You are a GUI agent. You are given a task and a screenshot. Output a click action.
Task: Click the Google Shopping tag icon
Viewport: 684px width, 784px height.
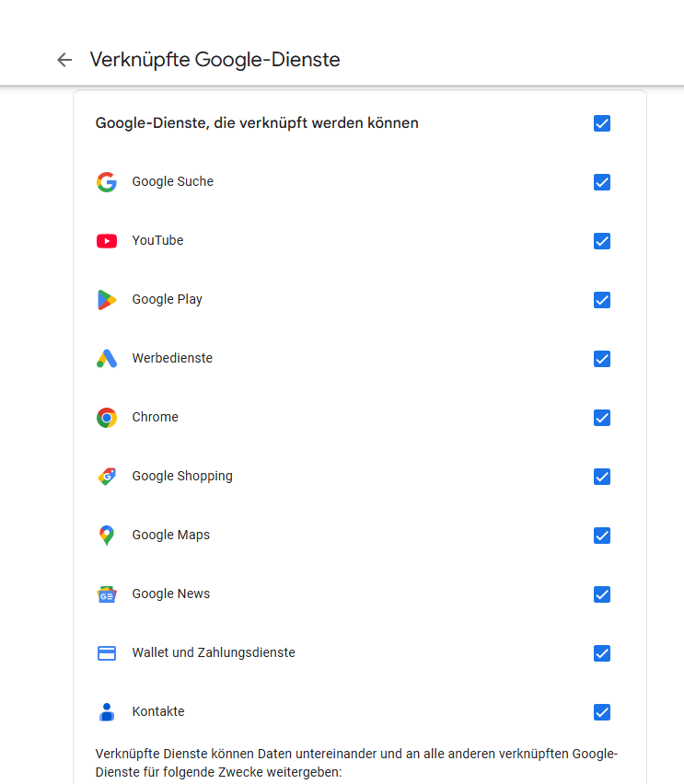click(x=107, y=477)
